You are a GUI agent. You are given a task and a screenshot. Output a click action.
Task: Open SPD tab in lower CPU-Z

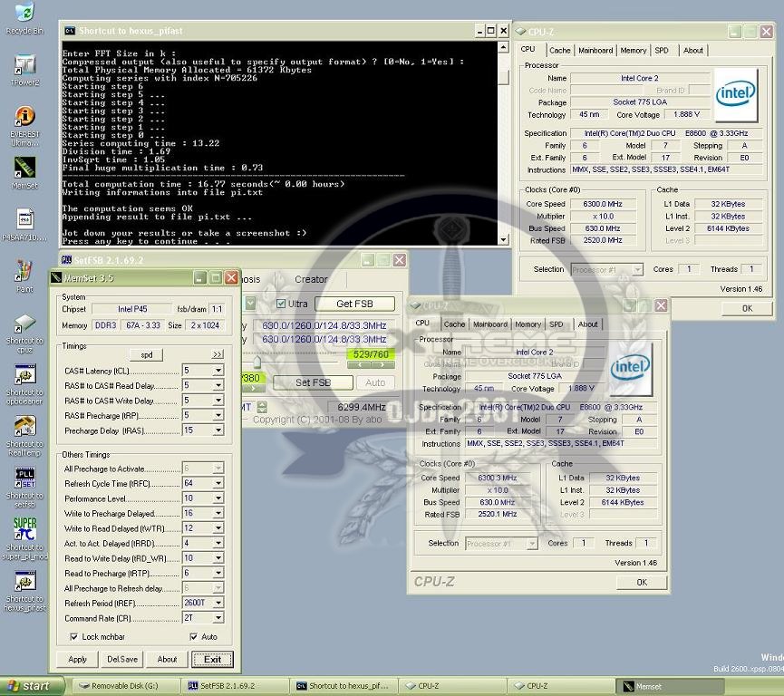tap(556, 324)
